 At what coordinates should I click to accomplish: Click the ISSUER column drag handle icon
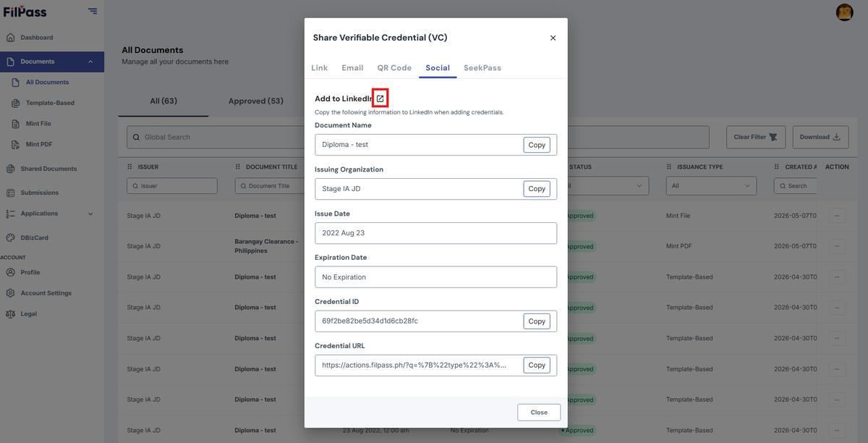130,167
